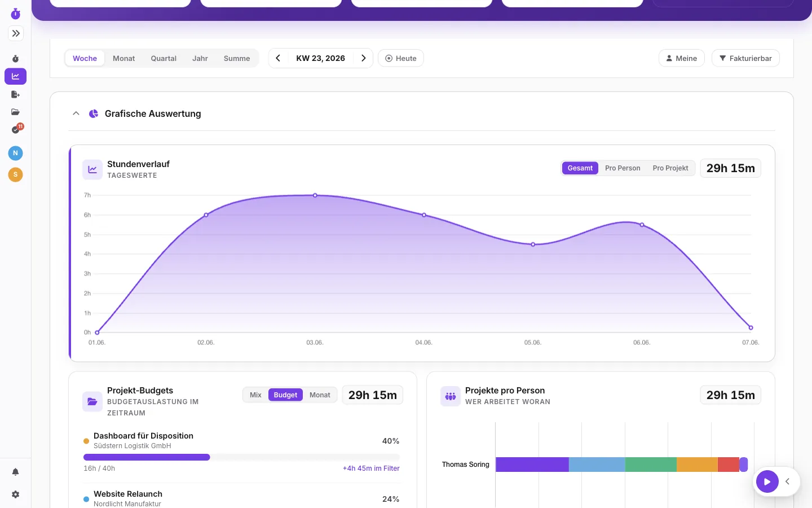
Task: Jump to today with the Heute button
Action: click(401, 58)
